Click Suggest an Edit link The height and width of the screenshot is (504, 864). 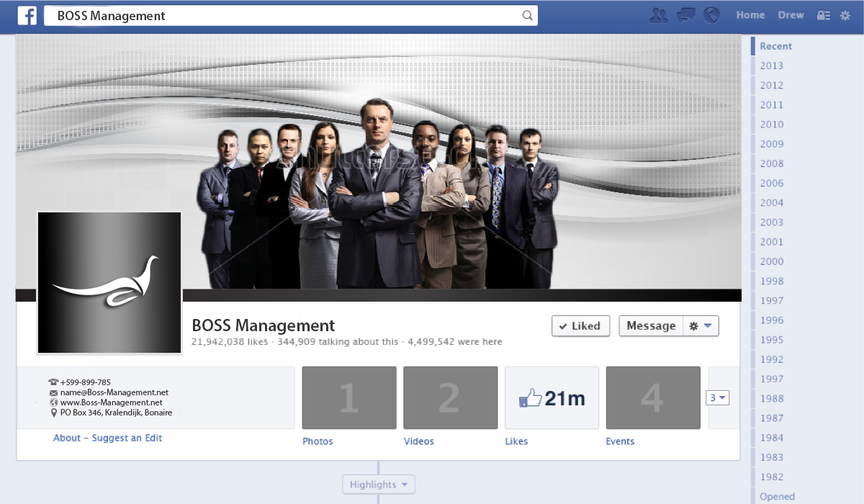click(x=127, y=438)
